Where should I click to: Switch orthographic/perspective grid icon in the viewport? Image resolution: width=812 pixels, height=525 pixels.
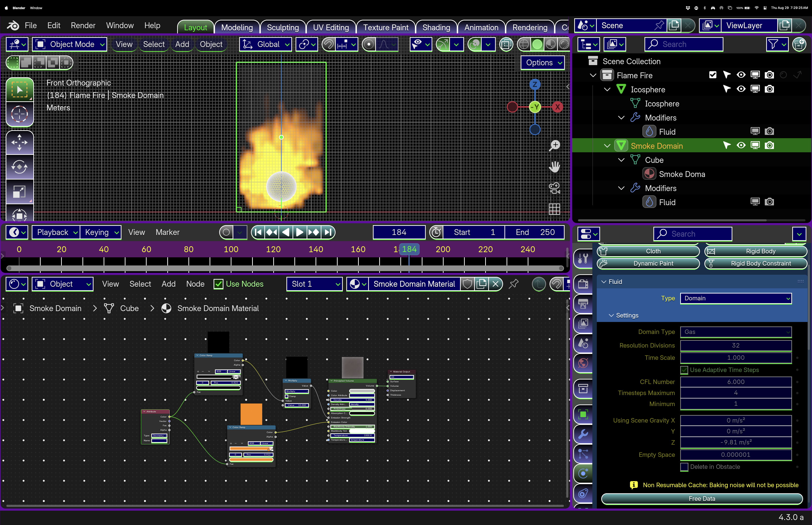[x=555, y=209]
